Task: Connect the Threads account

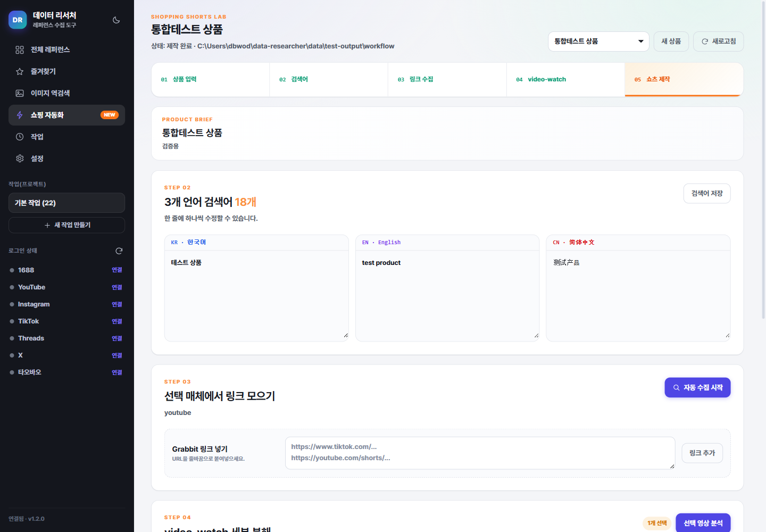Action: click(x=117, y=338)
